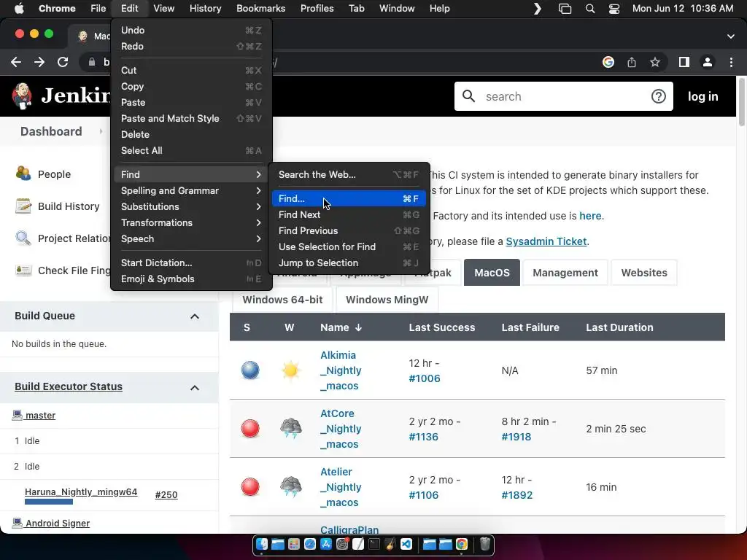Collapse the Build Executor Status panel

[194, 388]
